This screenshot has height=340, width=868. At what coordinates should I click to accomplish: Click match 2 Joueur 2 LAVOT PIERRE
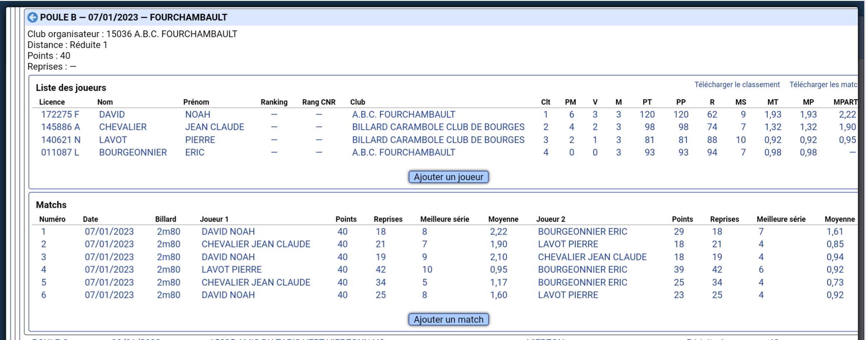pyautogui.click(x=568, y=244)
